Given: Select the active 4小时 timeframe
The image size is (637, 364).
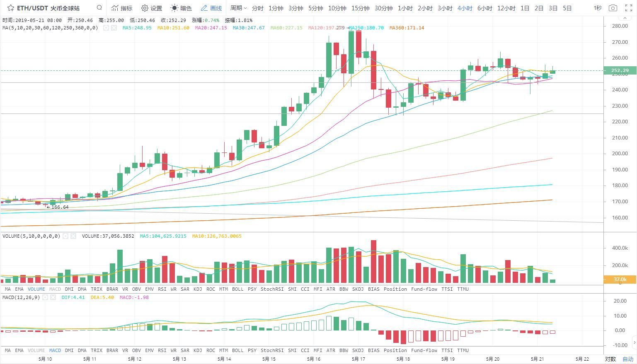Looking at the screenshot, I should [x=465, y=8].
